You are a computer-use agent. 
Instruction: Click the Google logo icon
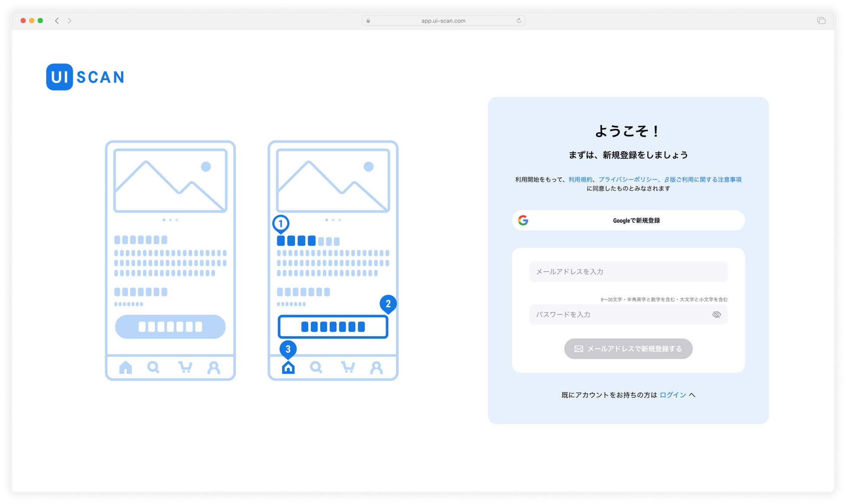pyautogui.click(x=523, y=220)
